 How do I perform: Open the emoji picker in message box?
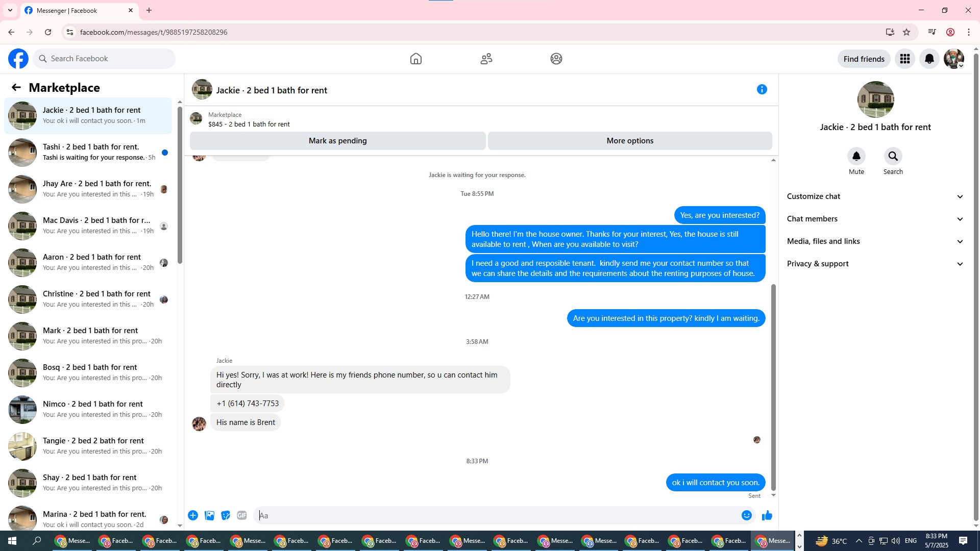(746, 515)
